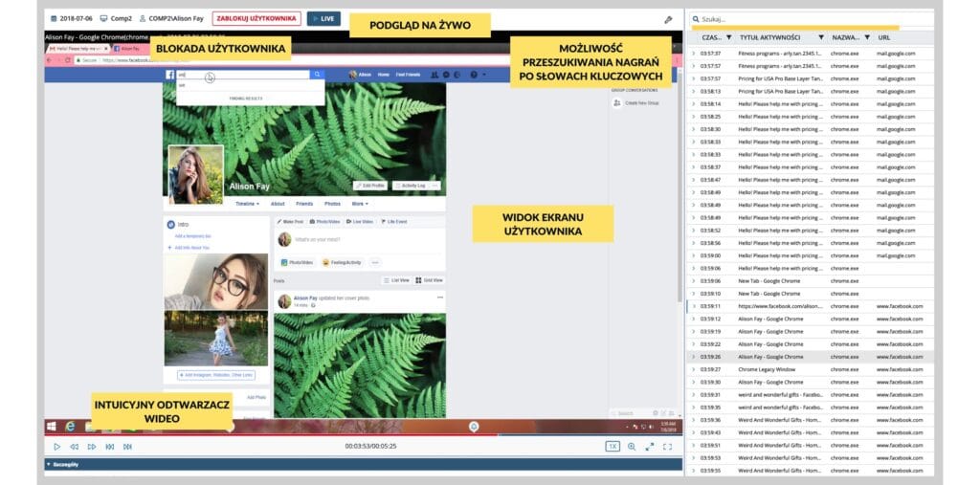Skip to next recording segment
980x485 pixels.
tap(127, 447)
